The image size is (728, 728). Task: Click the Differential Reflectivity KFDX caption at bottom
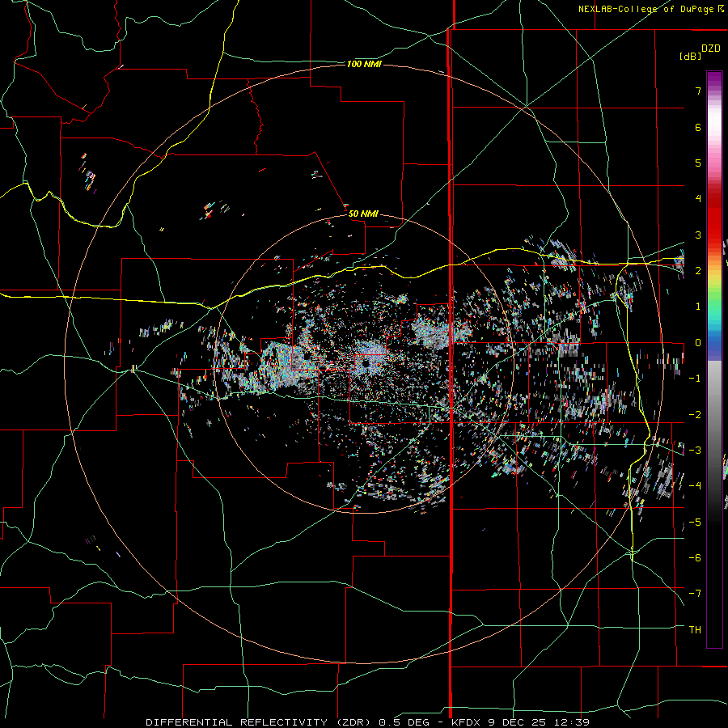(x=367, y=722)
